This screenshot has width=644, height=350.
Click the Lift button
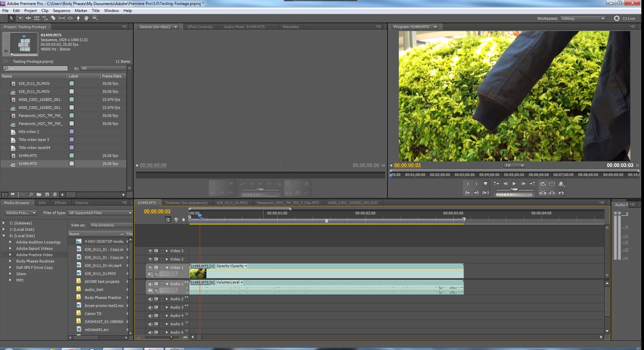coord(543,193)
